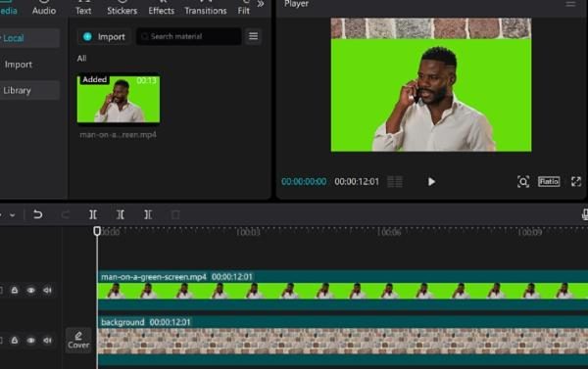588x369 pixels.
Task: Open the Ratio selector in player
Action: [549, 182]
